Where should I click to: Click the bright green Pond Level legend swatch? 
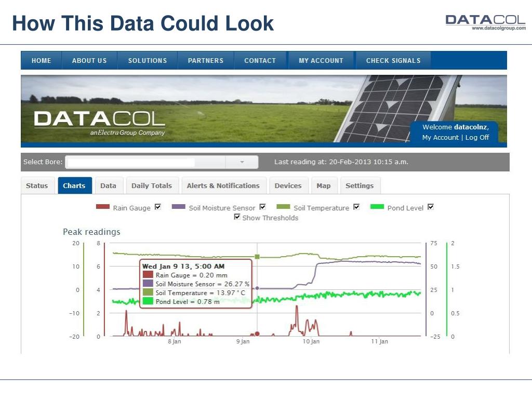(x=377, y=207)
